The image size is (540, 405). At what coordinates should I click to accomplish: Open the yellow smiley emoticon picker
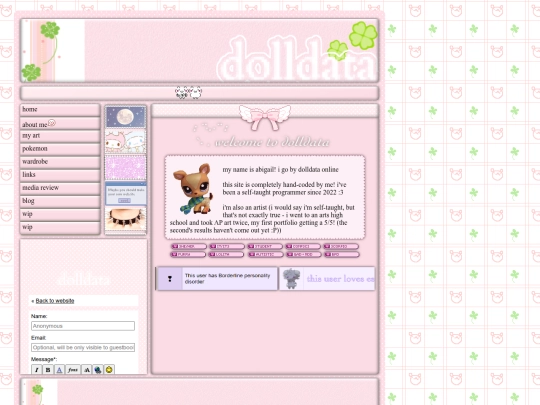click(x=109, y=370)
